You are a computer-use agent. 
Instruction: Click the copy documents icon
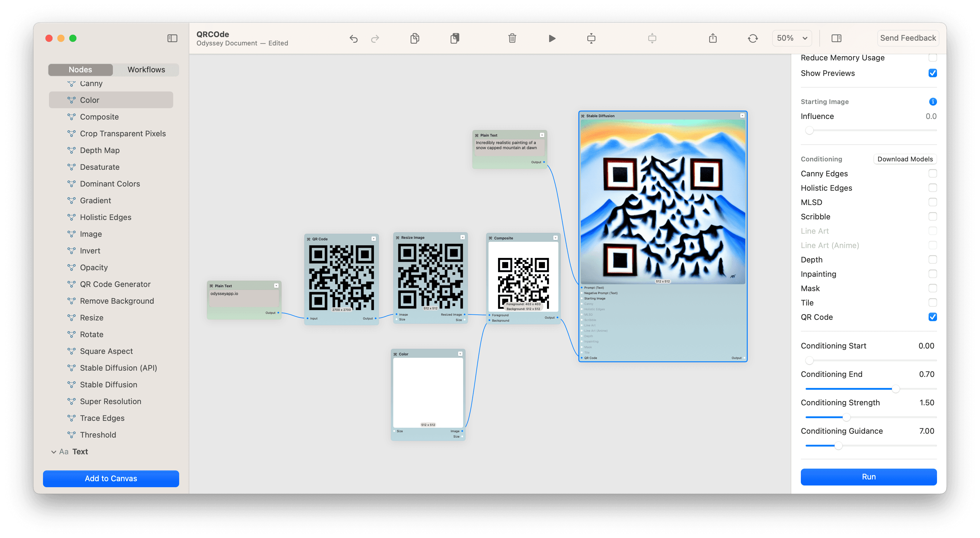pyautogui.click(x=415, y=39)
